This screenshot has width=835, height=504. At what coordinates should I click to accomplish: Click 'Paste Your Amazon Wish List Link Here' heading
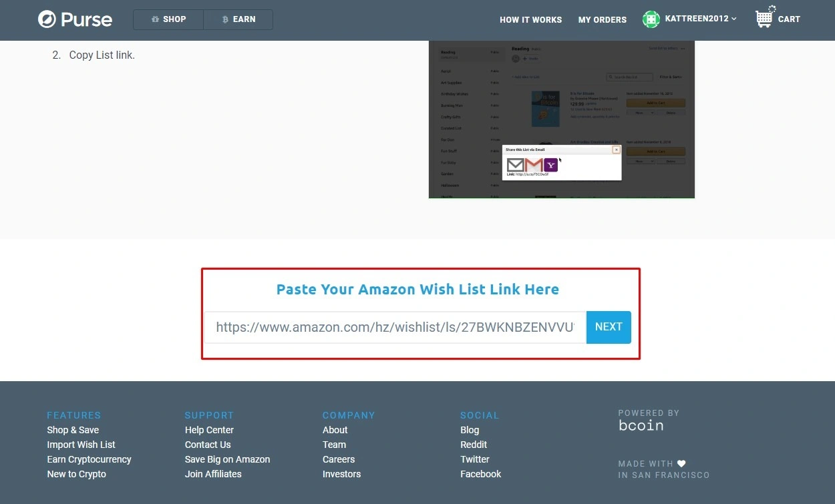coord(417,290)
